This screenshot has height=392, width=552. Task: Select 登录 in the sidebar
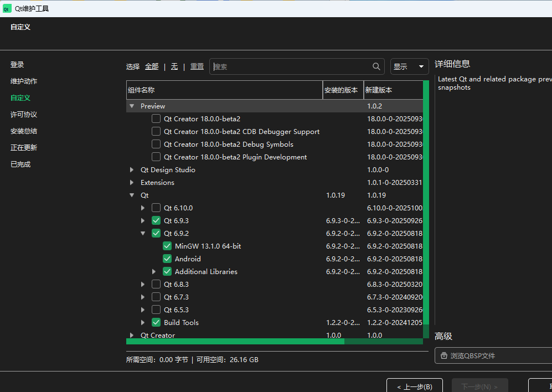[x=17, y=64]
